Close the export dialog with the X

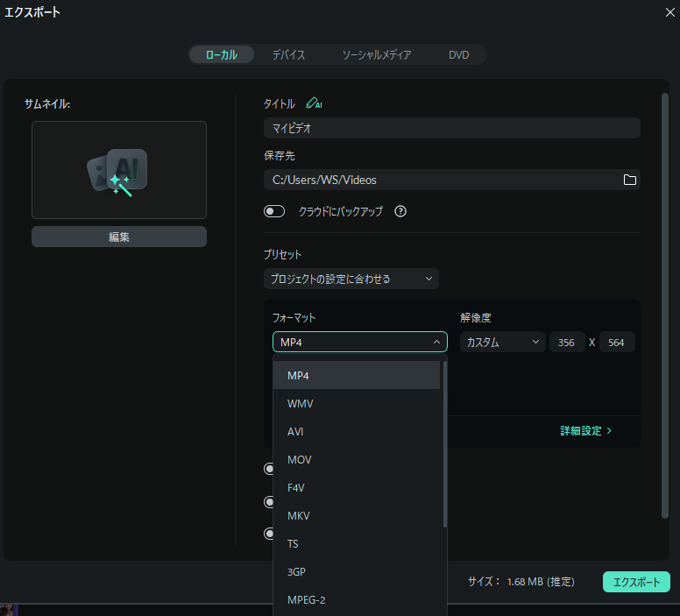coord(670,12)
